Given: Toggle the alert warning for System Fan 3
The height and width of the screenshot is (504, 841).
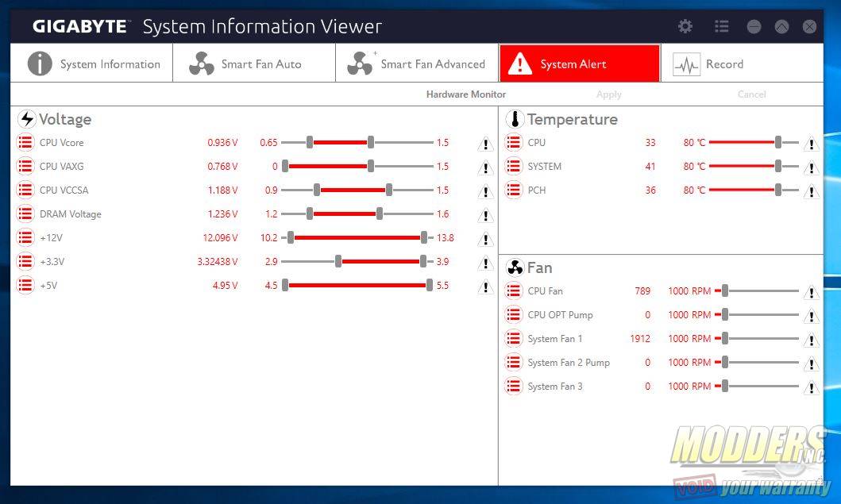Looking at the screenshot, I should point(812,387).
